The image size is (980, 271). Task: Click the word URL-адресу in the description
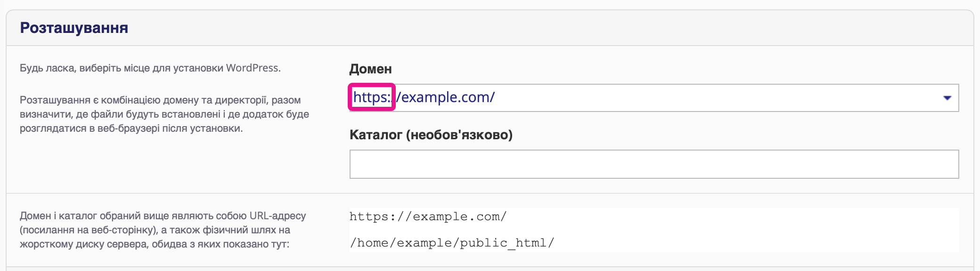pos(278,216)
